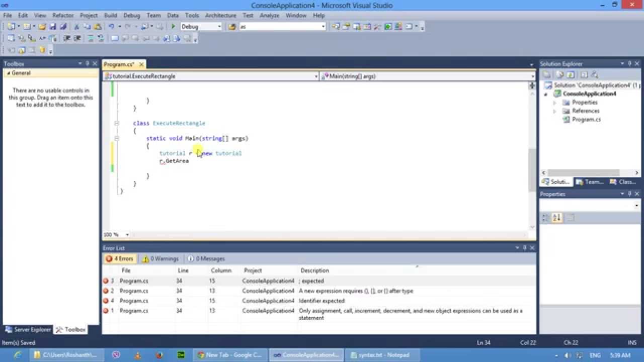The image size is (644, 362).
Task: Save Program.cs using the Save icon
Action: coord(53,27)
